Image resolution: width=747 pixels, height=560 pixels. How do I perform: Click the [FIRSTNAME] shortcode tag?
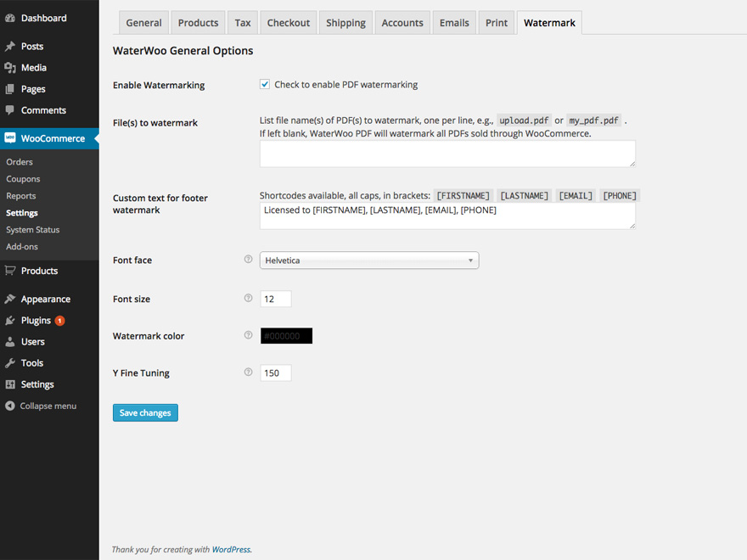[463, 196]
